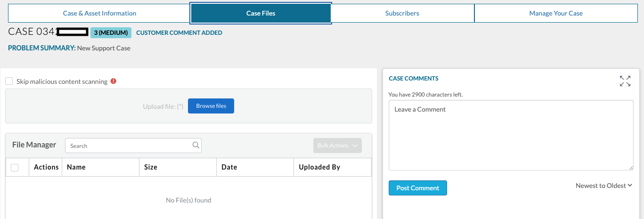
Task: Sort files by the Name column header
Action: coord(76,167)
